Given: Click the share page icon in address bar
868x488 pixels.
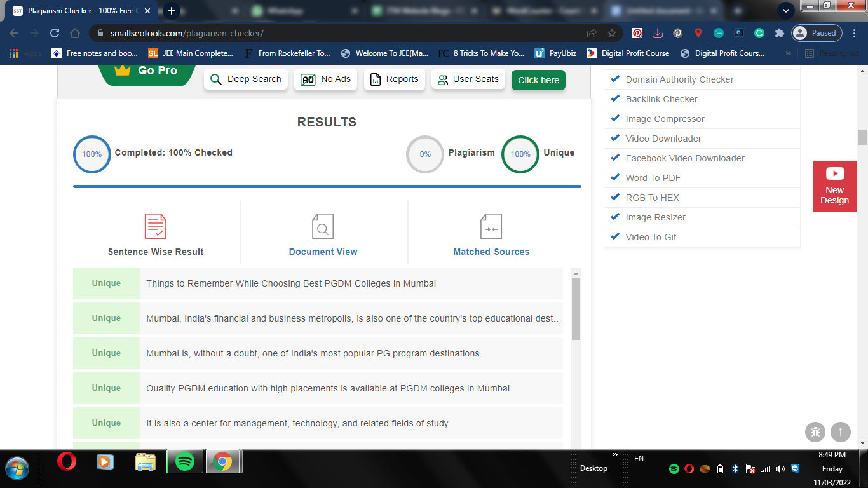Looking at the screenshot, I should click(592, 33).
